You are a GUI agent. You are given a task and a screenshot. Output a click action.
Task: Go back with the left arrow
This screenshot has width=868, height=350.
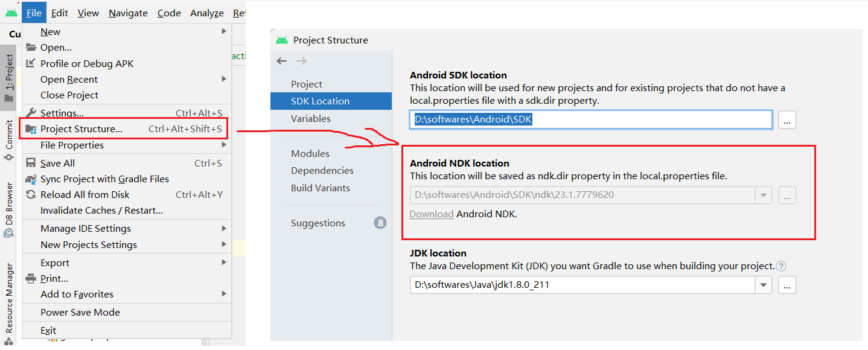(281, 61)
